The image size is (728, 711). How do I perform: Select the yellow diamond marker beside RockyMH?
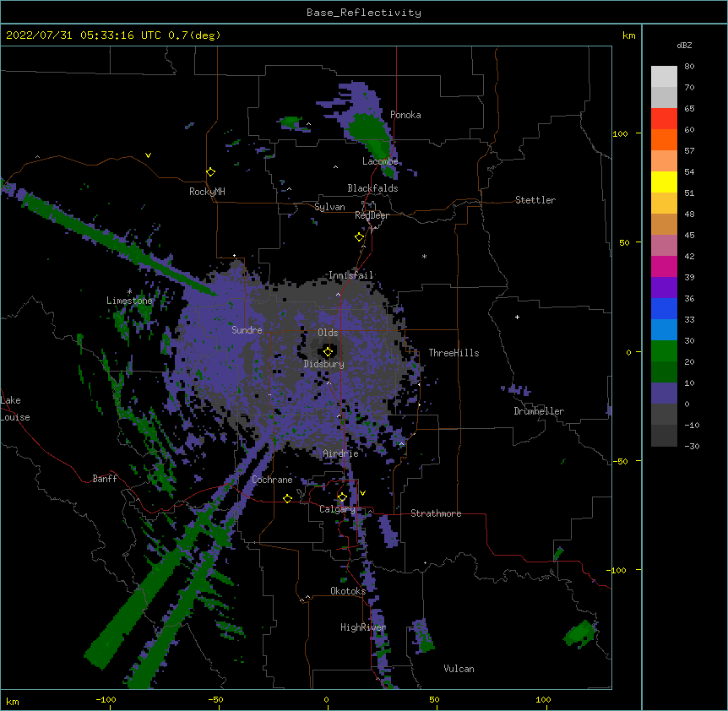211,172
